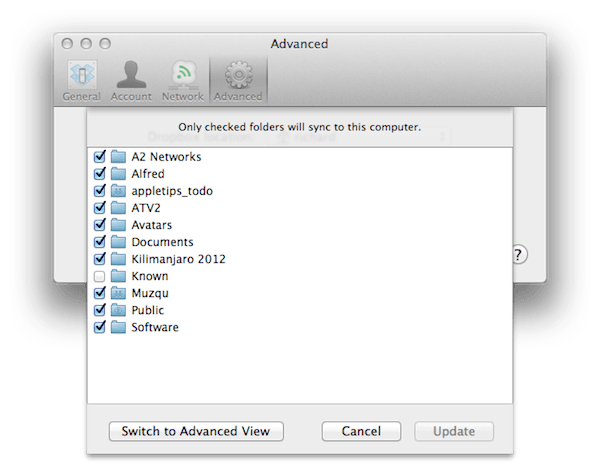Select the ATV2 folder name

(146, 208)
